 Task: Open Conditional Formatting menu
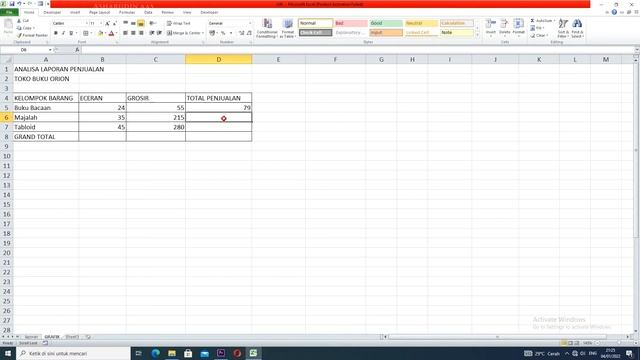(x=267, y=28)
